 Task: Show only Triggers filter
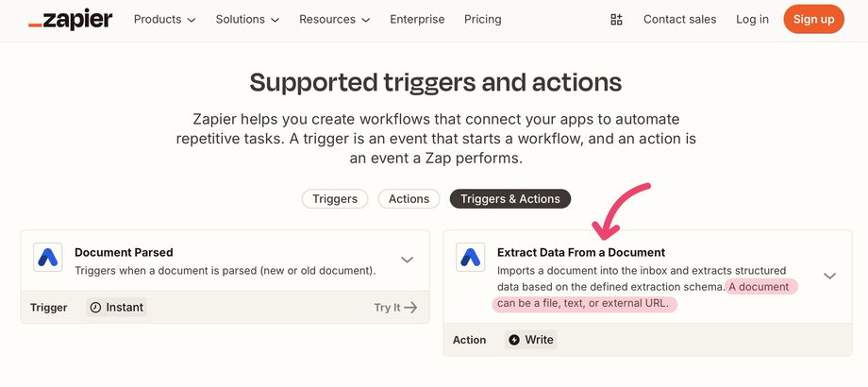[335, 198]
